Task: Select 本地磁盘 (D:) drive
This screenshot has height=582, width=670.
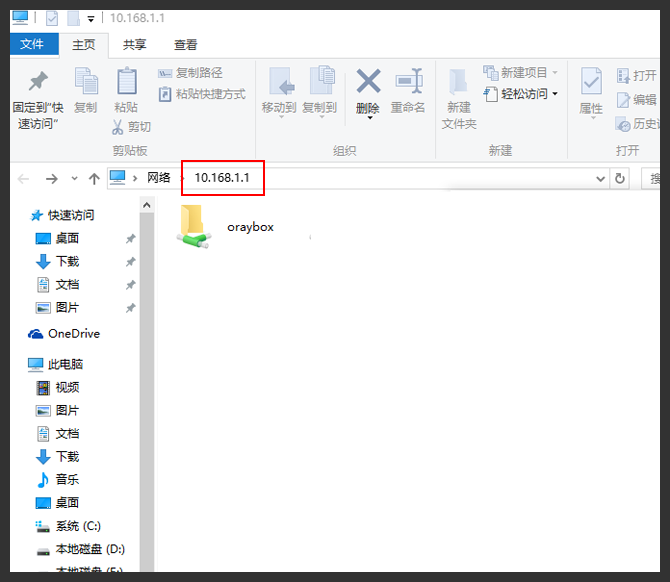Action: click(x=80, y=549)
